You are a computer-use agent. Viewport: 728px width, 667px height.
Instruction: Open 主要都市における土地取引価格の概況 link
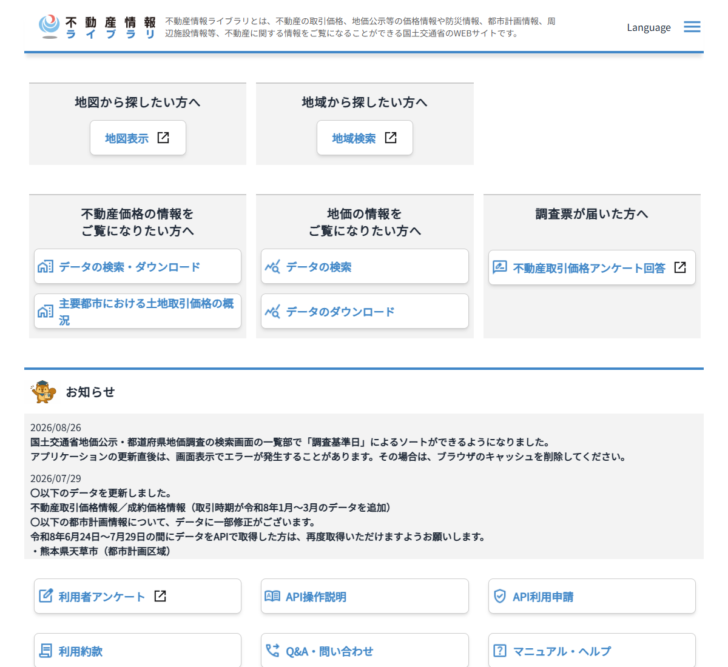[x=138, y=311]
